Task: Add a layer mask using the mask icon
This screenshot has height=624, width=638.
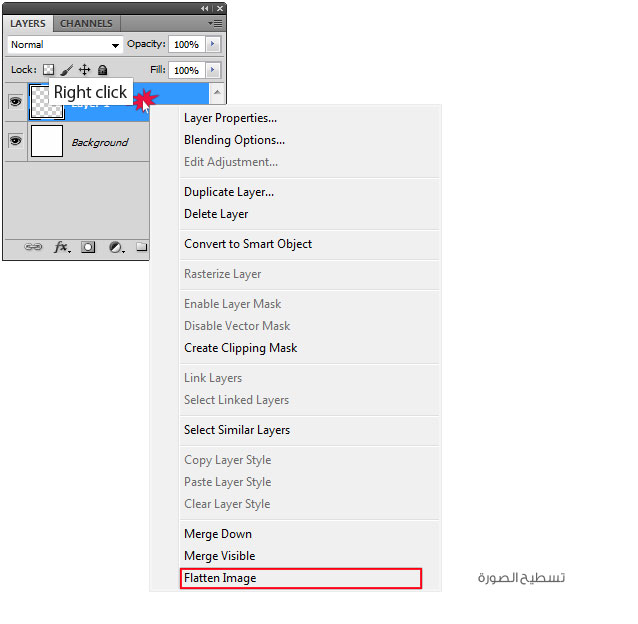Action: point(88,247)
